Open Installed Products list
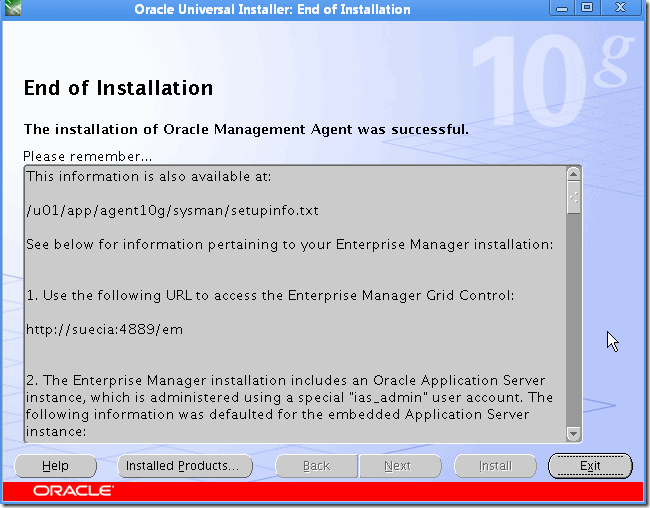 click(185, 466)
